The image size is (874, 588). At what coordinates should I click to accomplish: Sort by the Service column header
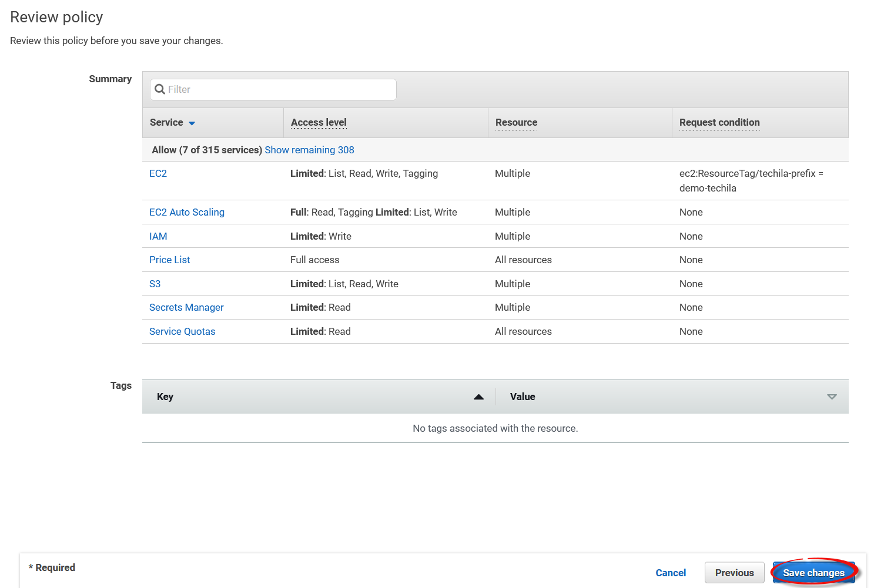point(166,122)
